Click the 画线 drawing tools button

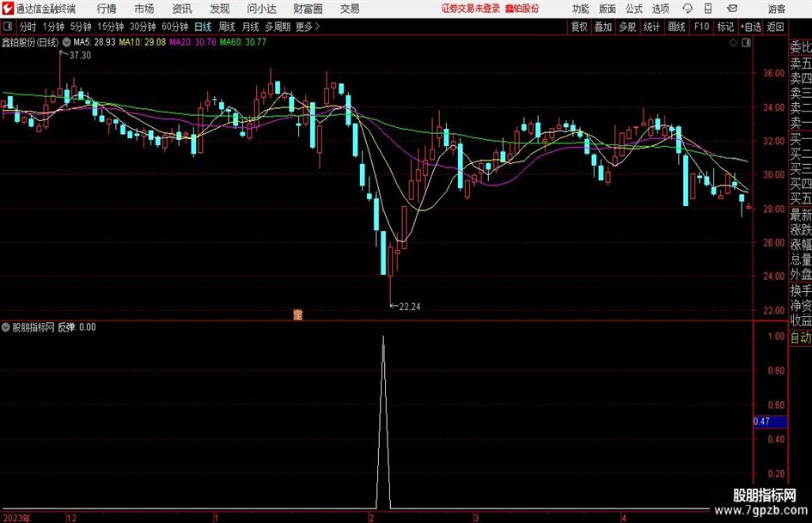676,27
